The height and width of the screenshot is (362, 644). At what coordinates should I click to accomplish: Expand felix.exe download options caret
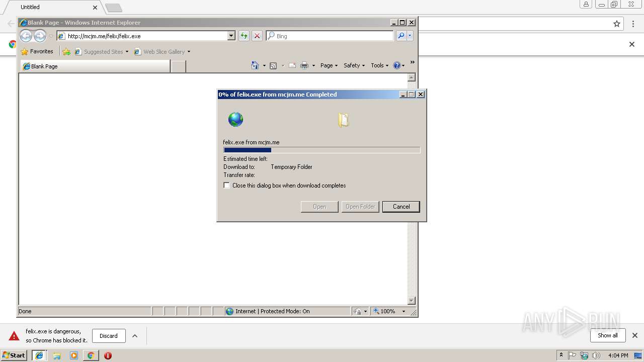[135, 336]
